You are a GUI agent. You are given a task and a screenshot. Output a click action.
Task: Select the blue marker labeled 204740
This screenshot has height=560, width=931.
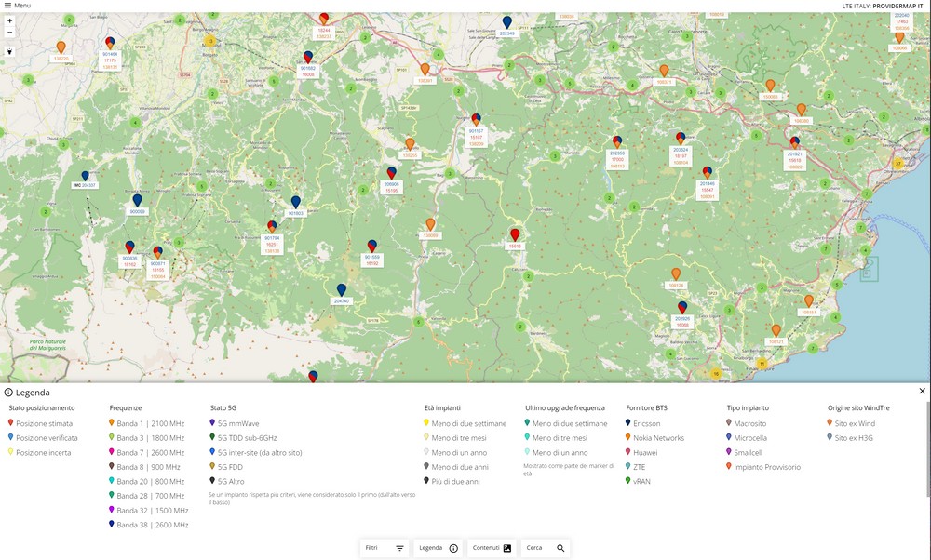[x=342, y=290]
